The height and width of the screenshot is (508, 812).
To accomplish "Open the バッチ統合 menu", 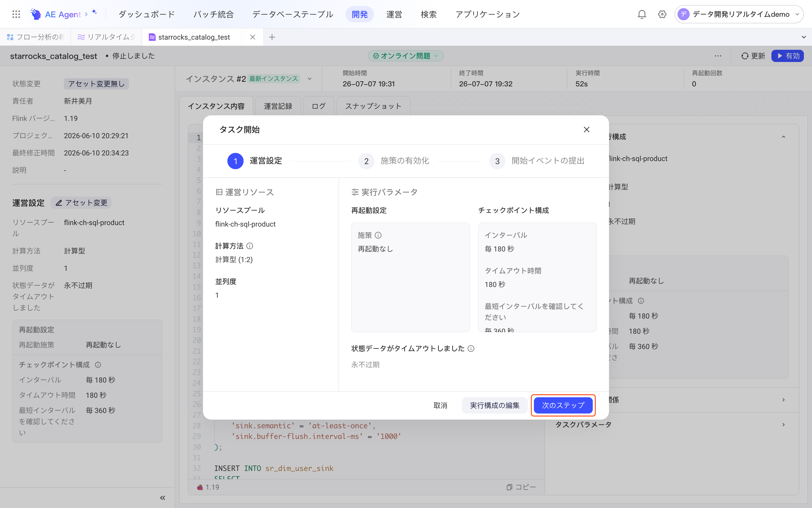I will coord(213,14).
